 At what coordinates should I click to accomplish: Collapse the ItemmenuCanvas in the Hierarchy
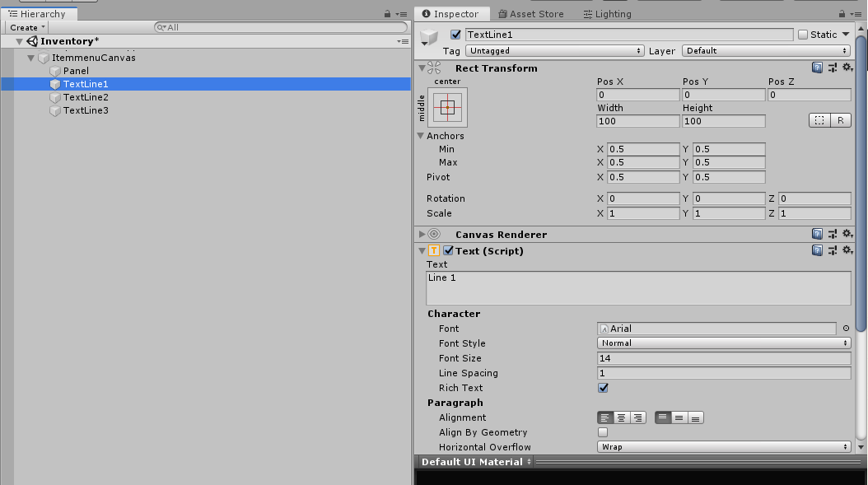(x=30, y=57)
